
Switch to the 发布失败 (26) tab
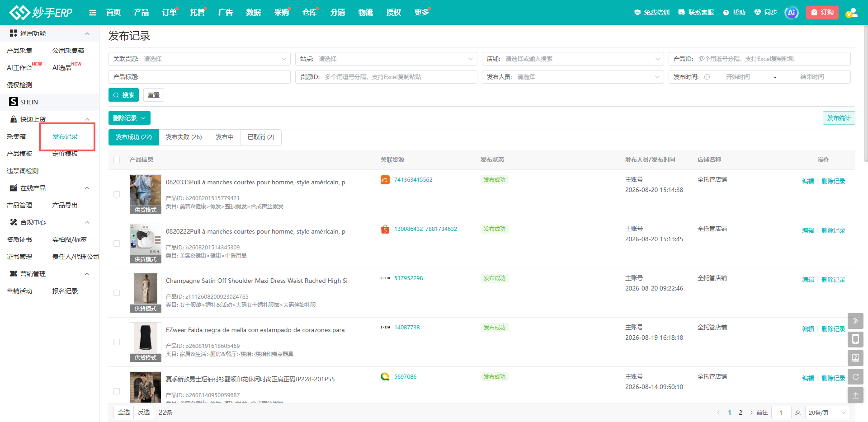click(184, 137)
